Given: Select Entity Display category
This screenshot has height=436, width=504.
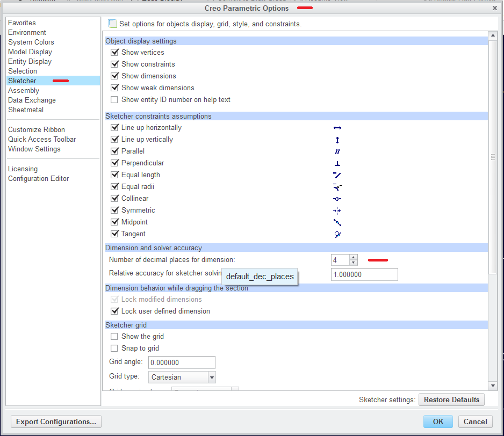Looking at the screenshot, I should 30,61.
